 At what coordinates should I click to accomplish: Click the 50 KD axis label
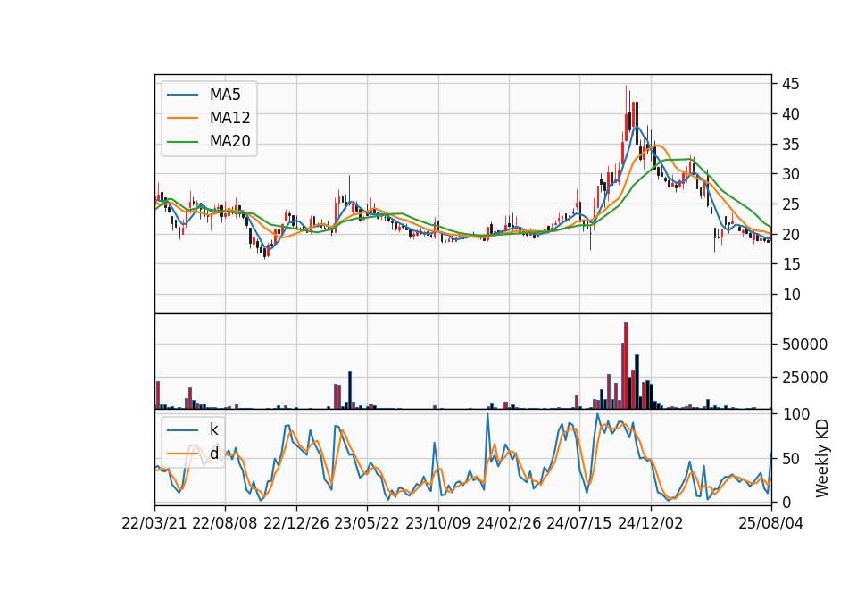(x=791, y=459)
